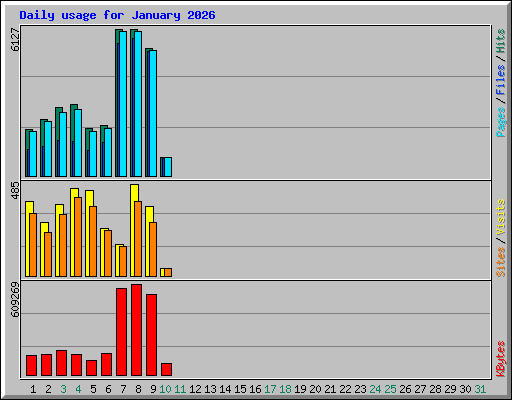Click the day 8 cyan pages bar

(x=138, y=104)
